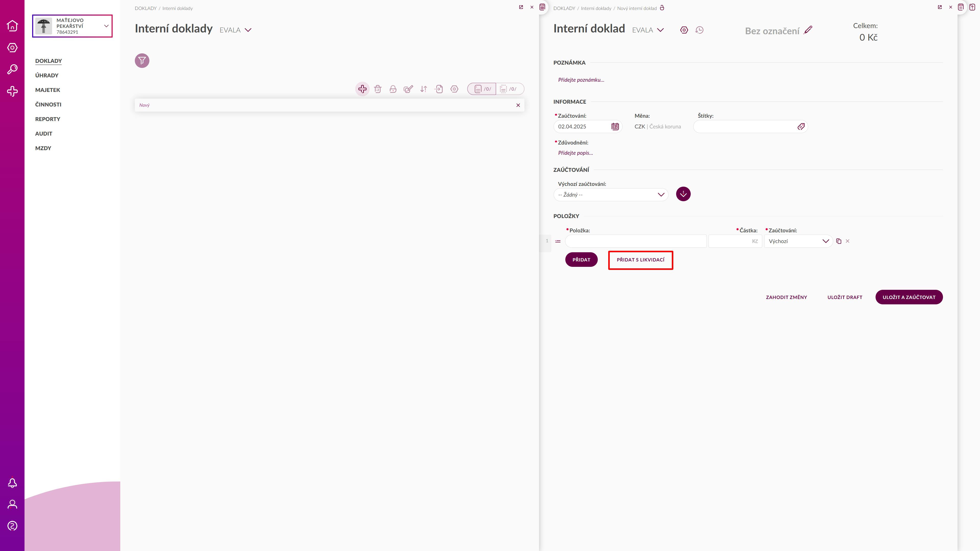Go to the Home icon in sidebar
980x551 pixels.
tap(12, 26)
